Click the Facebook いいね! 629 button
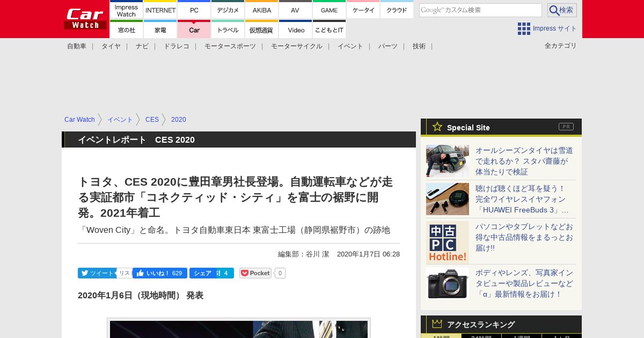The width and height of the screenshot is (644, 338). (160, 273)
